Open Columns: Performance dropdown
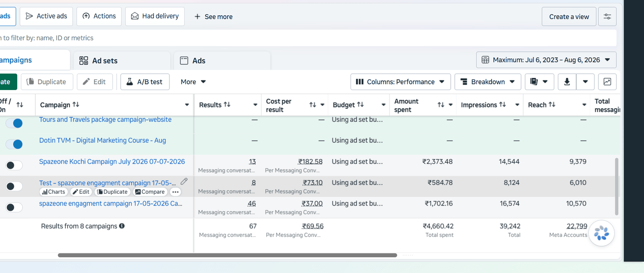Viewport: 644px width, 273px height. (400, 82)
